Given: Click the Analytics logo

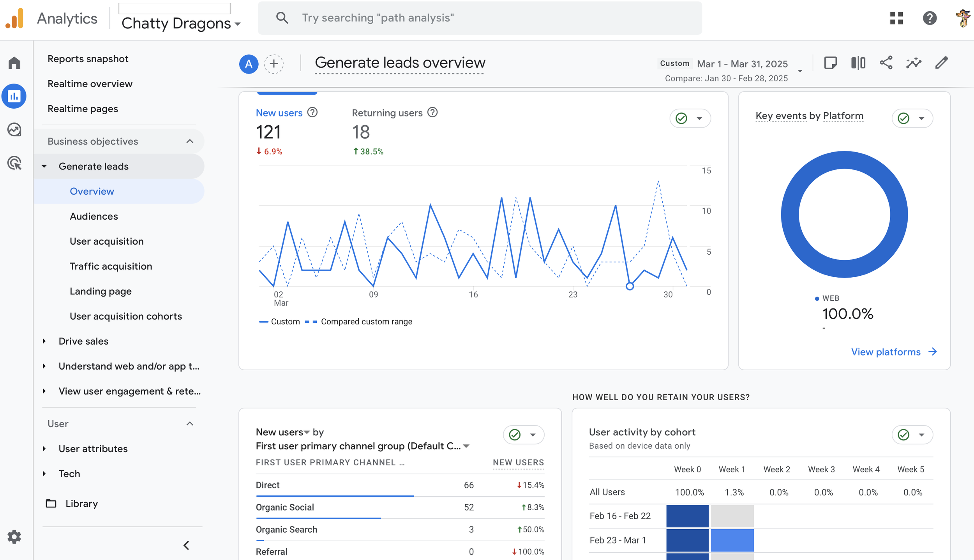Looking at the screenshot, I should coord(15,18).
